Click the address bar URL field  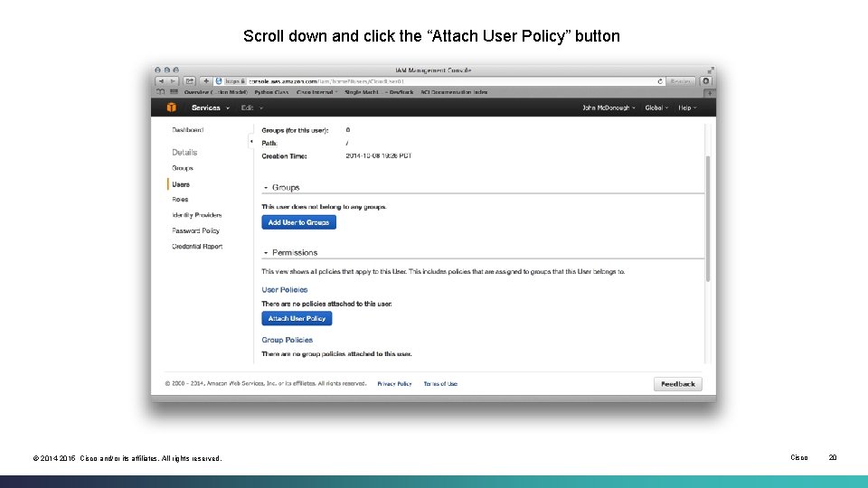(439, 81)
